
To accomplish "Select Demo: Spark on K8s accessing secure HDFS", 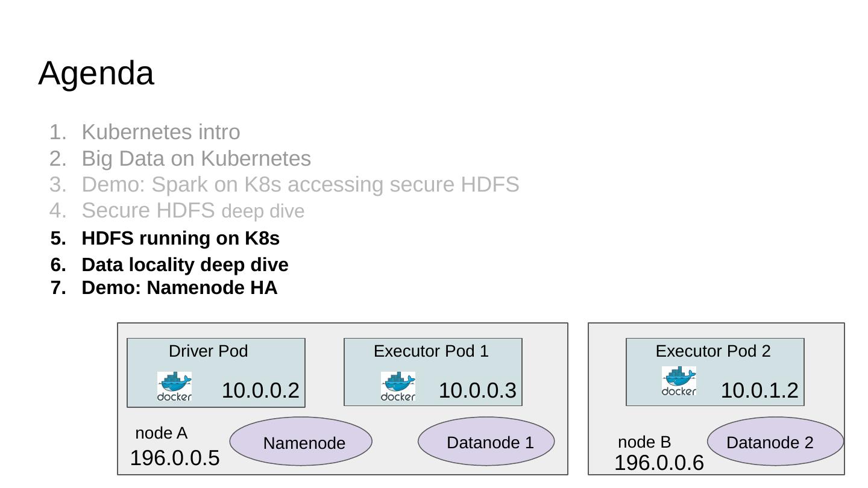I will [300, 184].
